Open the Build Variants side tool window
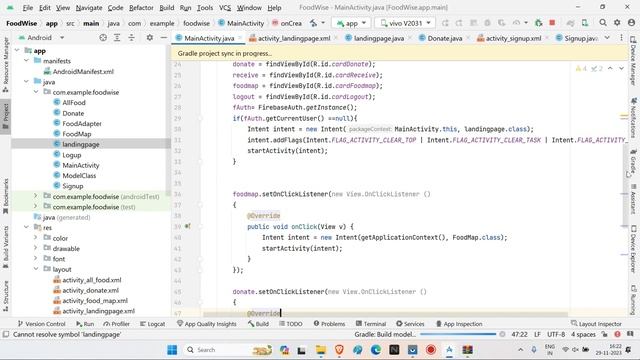Image resolution: width=640 pixels, height=360 pixels. [6, 247]
